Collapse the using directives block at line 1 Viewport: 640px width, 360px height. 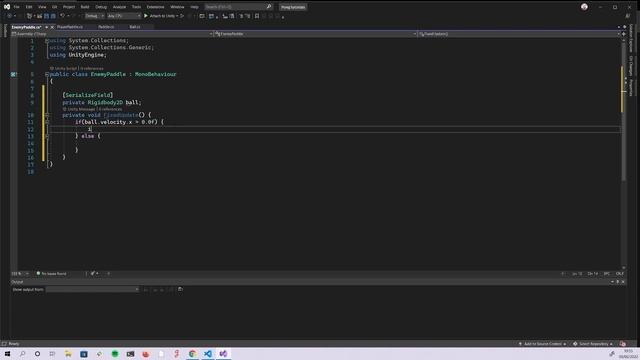click(47, 41)
